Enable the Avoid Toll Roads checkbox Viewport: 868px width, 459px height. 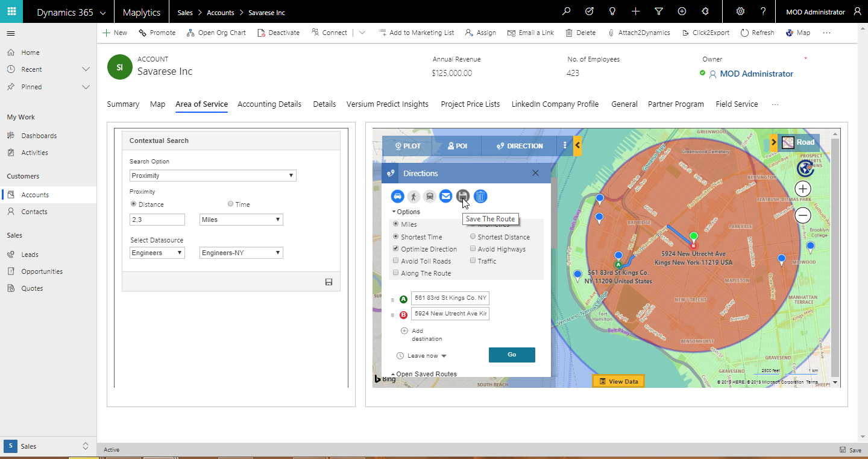click(x=395, y=261)
